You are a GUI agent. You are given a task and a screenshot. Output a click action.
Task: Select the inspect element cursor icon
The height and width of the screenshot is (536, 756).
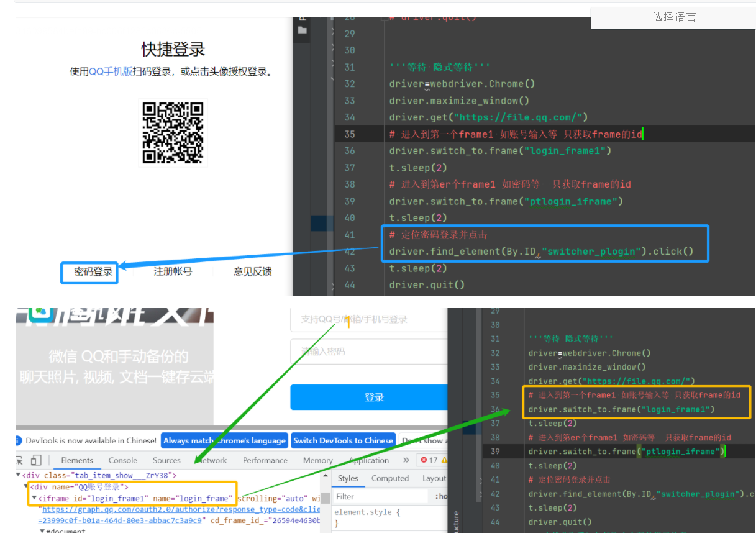coord(19,460)
